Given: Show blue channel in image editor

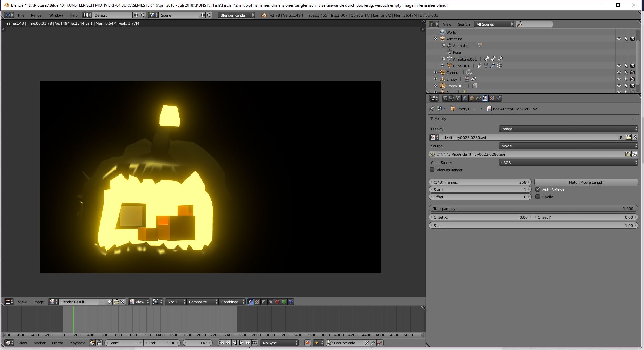Looking at the screenshot, I should (291, 302).
